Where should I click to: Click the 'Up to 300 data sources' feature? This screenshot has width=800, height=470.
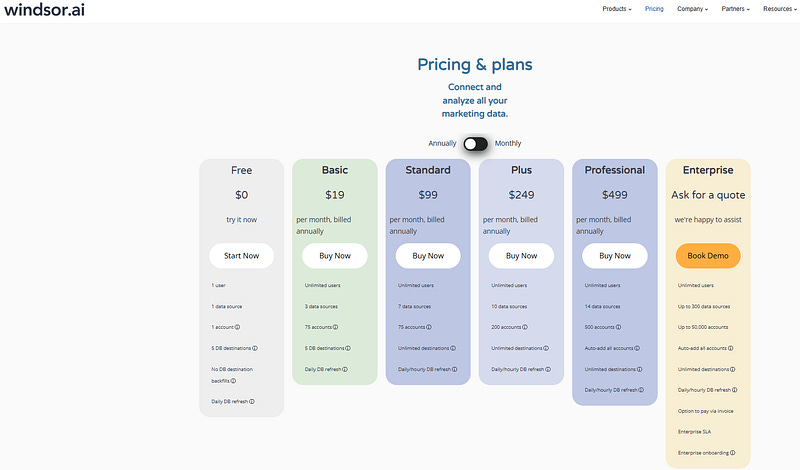pyautogui.click(x=704, y=307)
